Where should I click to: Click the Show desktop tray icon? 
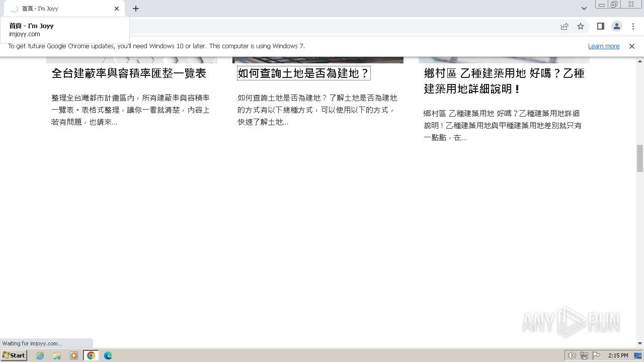pyautogui.click(x=638, y=355)
